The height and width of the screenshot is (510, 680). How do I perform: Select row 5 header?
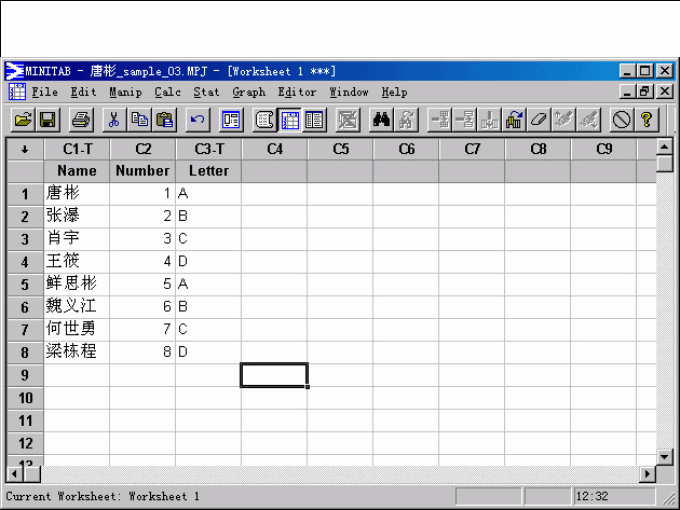click(x=25, y=284)
